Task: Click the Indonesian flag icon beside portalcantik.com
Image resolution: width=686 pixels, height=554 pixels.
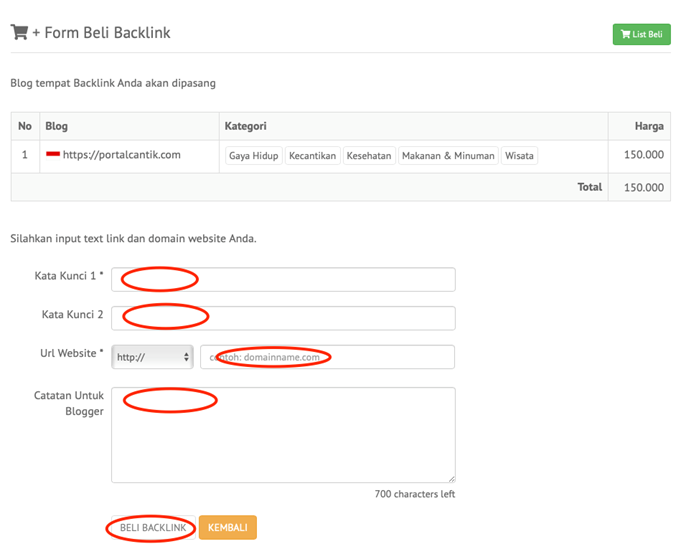Action: [53, 155]
